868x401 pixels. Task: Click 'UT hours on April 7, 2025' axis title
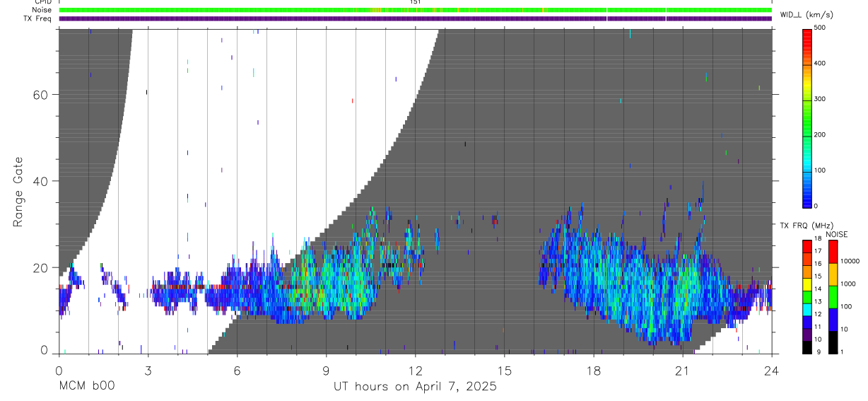click(x=416, y=387)
